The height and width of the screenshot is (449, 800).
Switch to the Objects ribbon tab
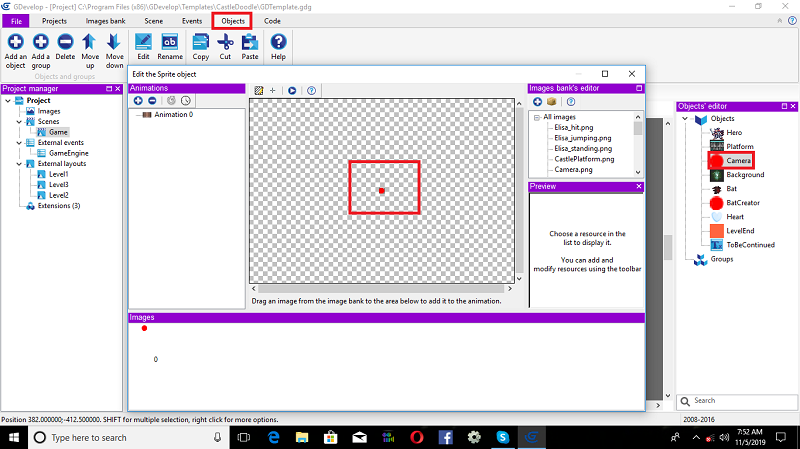(233, 21)
